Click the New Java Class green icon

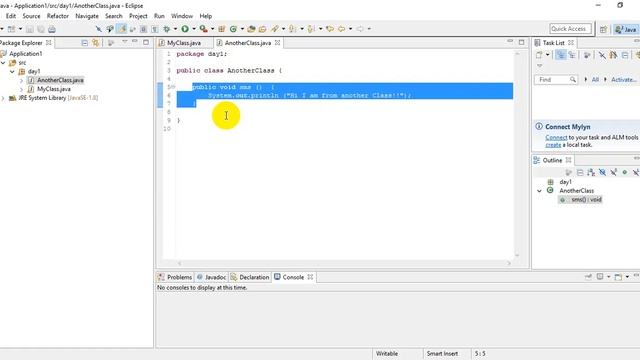(x=233, y=29)
